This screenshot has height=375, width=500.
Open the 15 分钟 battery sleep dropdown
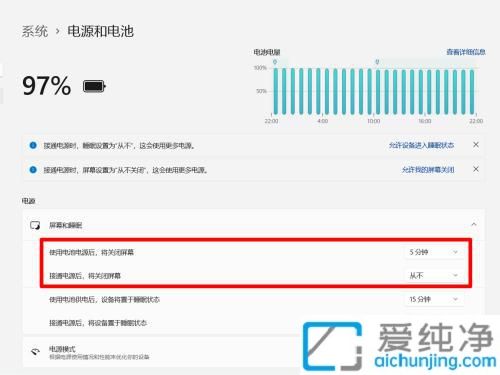[x=434, y=299]
